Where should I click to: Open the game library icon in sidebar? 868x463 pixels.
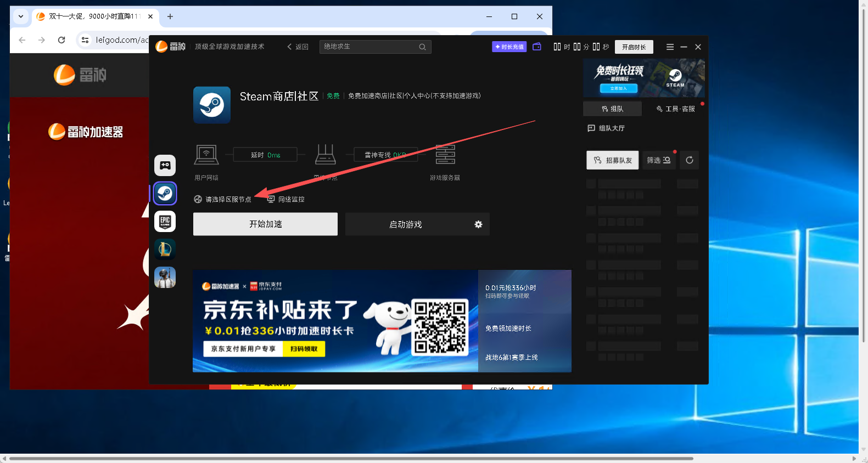165,165
